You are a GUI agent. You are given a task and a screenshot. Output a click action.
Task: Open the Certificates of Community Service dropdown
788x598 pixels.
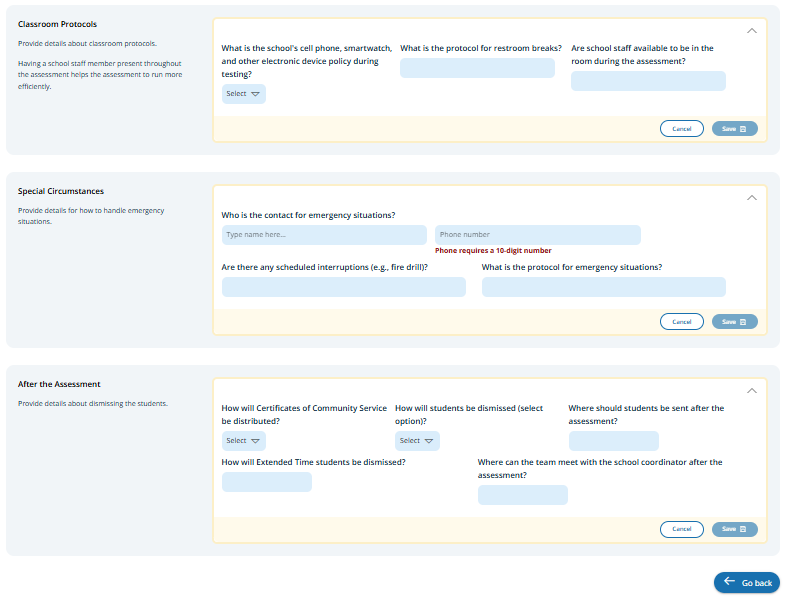click(243, 441)
